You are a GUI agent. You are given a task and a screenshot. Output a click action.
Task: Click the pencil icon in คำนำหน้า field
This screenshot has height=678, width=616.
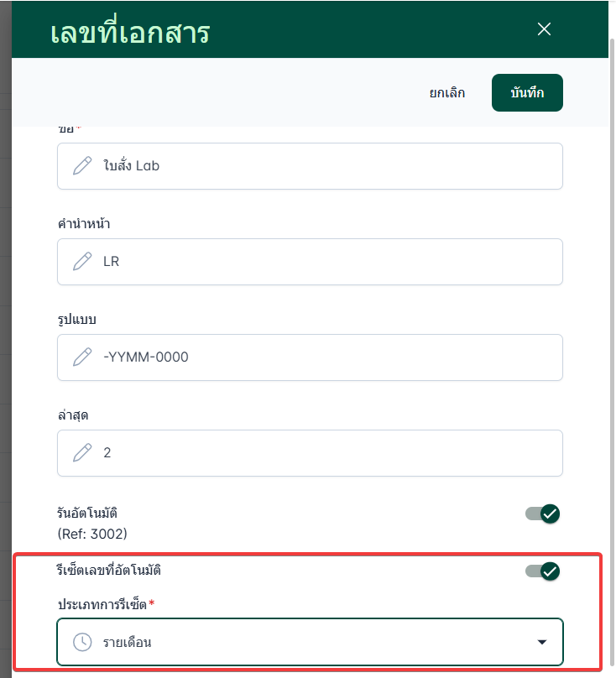pyautogui.click(x=82, y=262)
